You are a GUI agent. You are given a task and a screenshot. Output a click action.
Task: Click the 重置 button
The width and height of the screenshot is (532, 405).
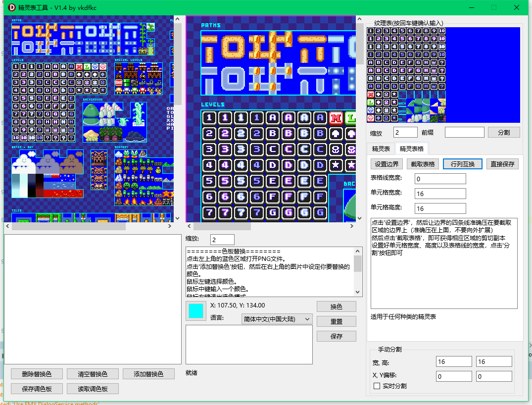(x=336, y=321)
